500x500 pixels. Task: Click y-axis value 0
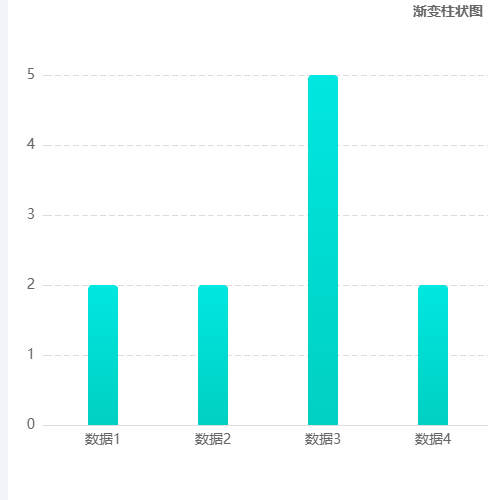[x=31, y=424]
